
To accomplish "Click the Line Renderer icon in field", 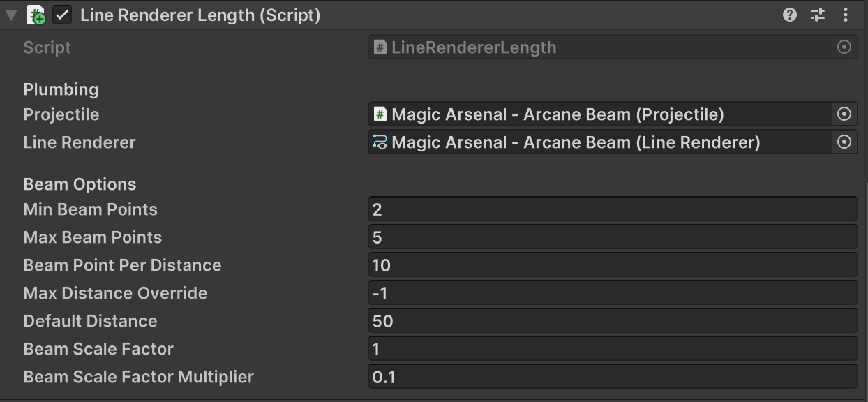I will pyautogui.click(x=380, y=142).
